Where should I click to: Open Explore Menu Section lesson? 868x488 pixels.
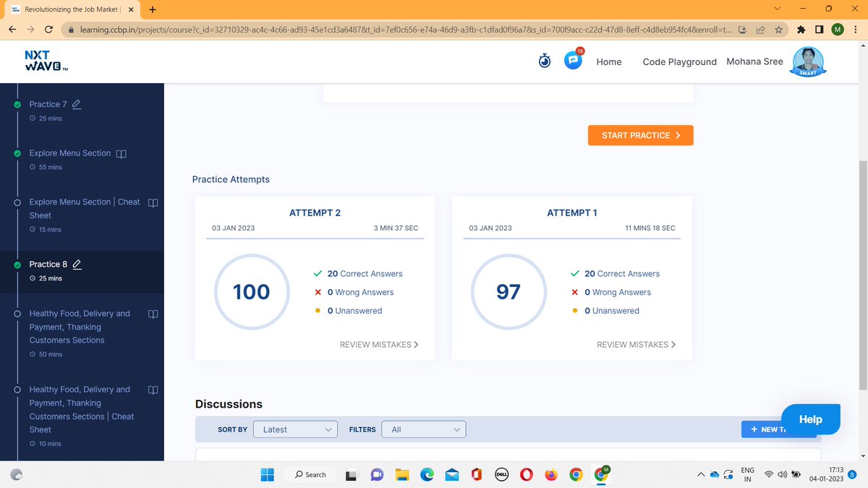coord(70,153)
